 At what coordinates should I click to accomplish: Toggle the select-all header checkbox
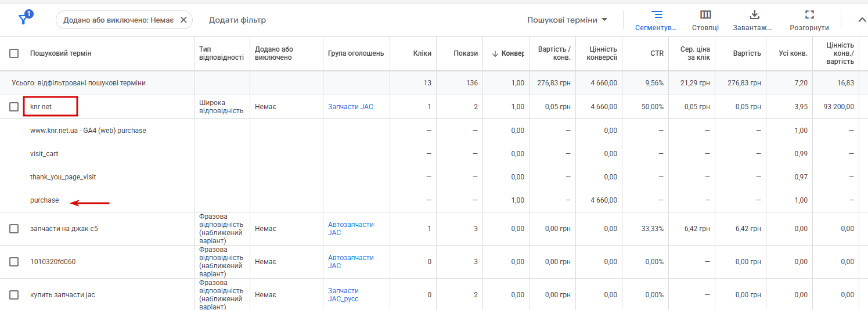coord(14,53)
